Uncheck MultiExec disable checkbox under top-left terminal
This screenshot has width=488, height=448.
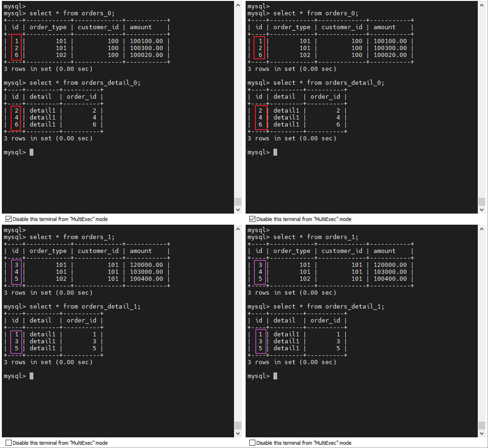(8, 219)
